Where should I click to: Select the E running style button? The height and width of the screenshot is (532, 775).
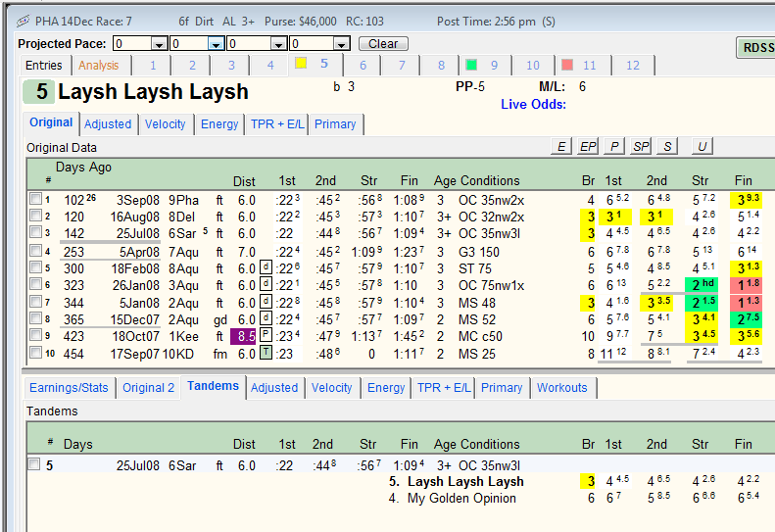[561, 146]
